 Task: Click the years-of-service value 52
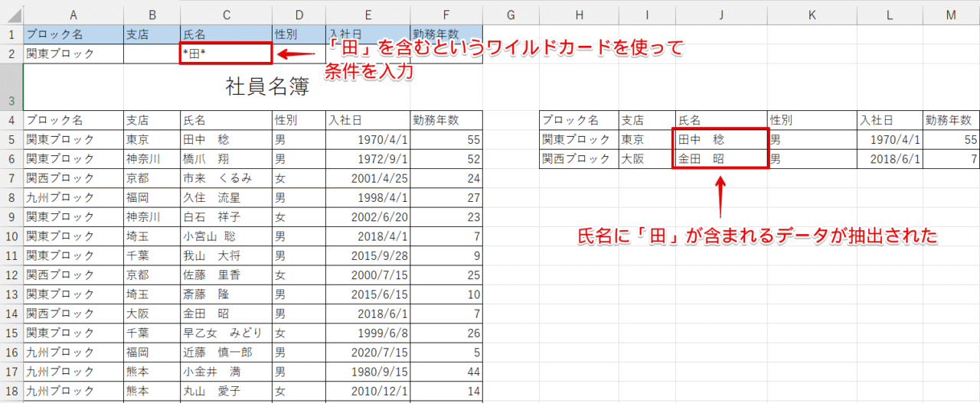pyautogui.click(x=446, y=159)
